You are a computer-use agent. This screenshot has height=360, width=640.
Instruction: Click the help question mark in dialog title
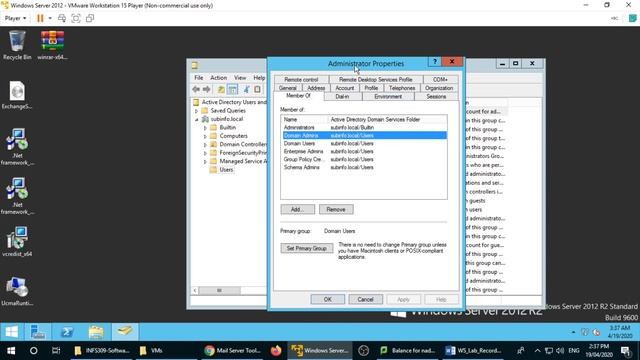435,62
